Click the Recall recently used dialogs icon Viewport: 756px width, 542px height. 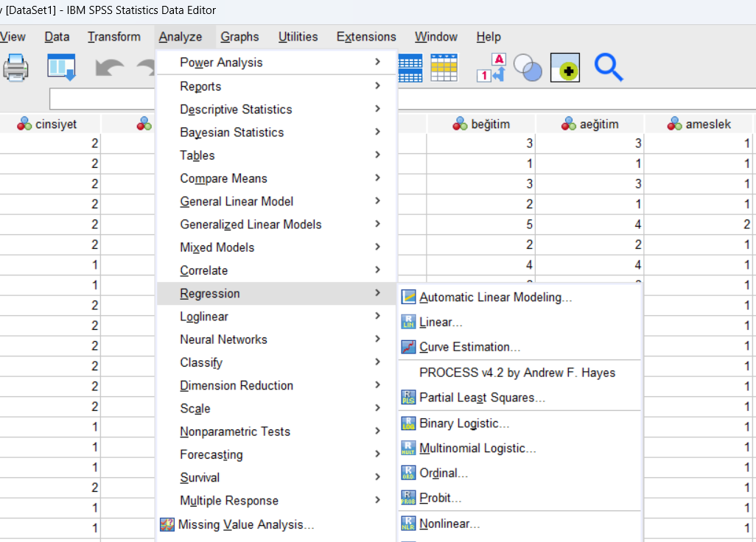tap(61, 68)
